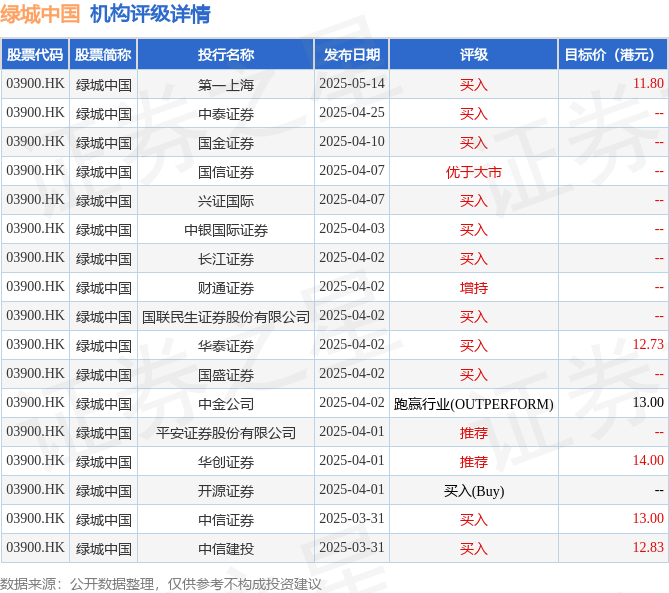Select the 中泰证券 broker cell
Viewport: 669px width, 593px height.
click(x=226, y=113)
